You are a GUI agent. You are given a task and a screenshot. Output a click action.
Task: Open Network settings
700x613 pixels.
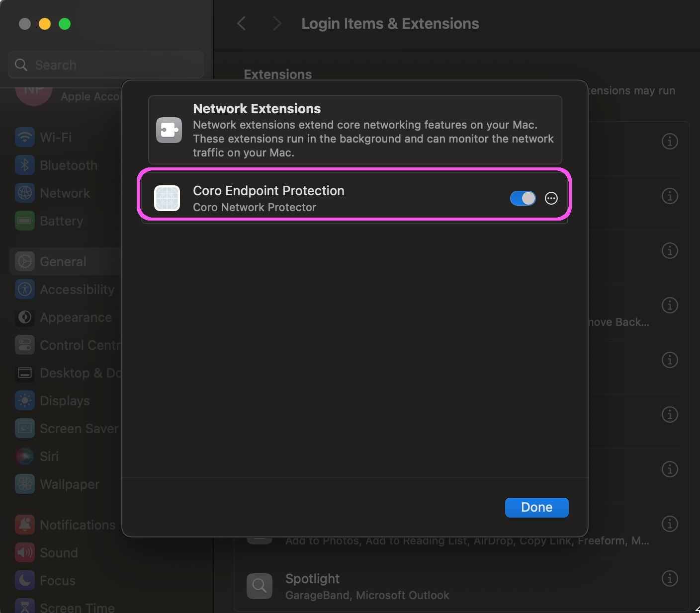[x=64, y=193]
